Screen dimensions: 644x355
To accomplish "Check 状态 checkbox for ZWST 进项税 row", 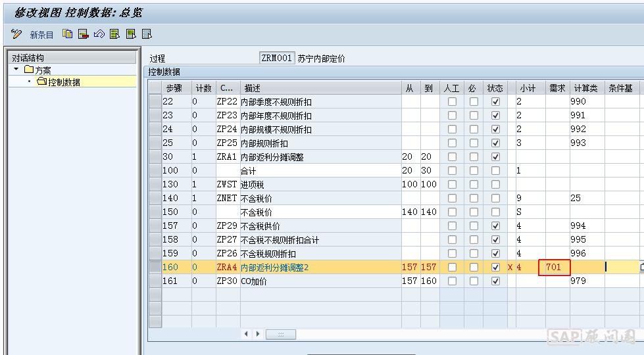I will (495, 184).
